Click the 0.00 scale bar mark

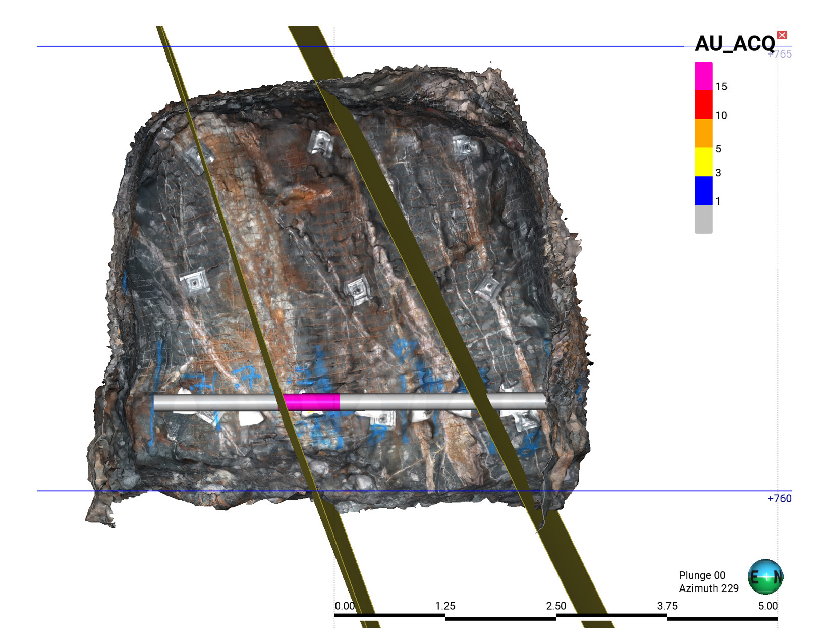tap(345, 606)
